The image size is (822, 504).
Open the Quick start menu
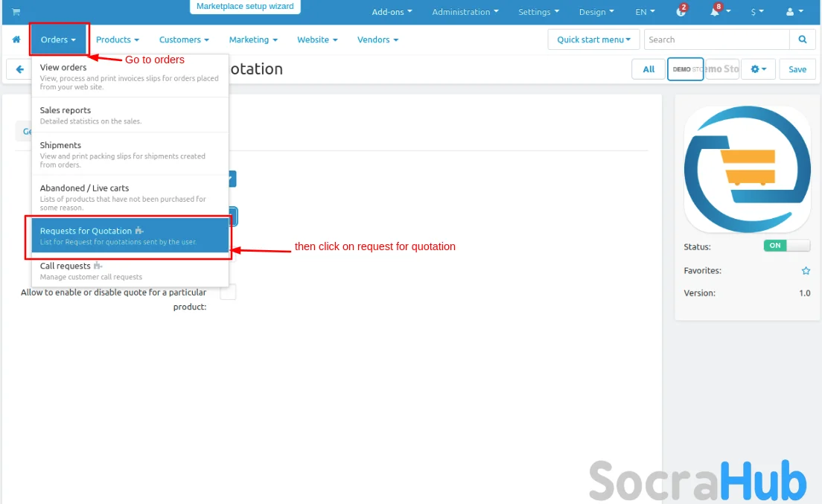[x=593, y=39]
